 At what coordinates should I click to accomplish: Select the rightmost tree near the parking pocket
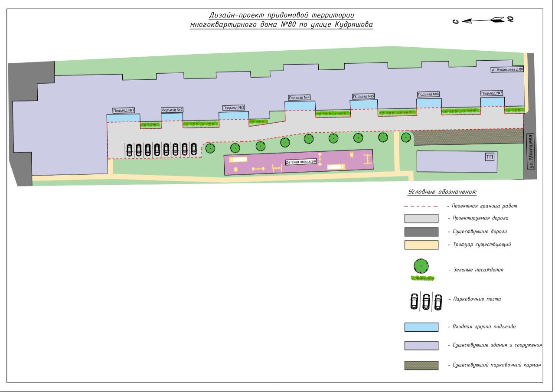[x=406, y=137]
